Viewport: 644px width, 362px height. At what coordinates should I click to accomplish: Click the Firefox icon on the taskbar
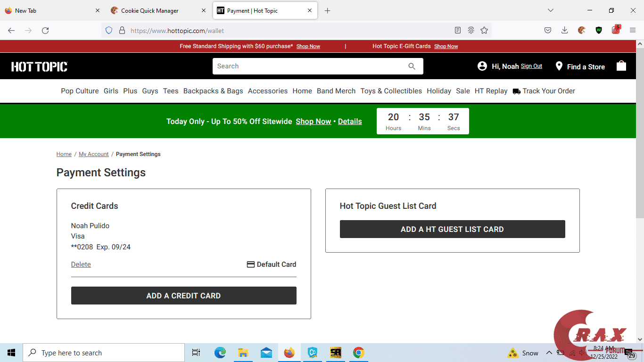(289, 353)
